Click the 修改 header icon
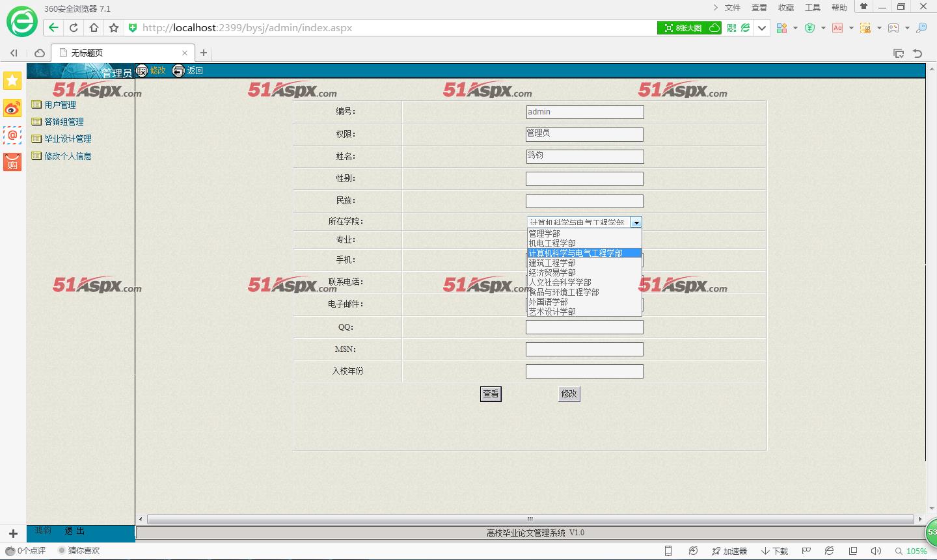This screenshot has height=560, width=937. point(142,71)
